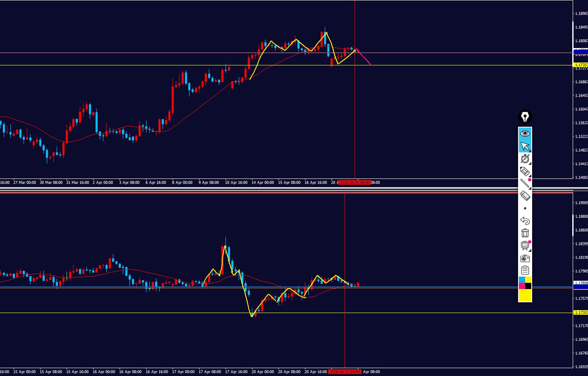Click the large yellow current color swatch

(525, 295)
